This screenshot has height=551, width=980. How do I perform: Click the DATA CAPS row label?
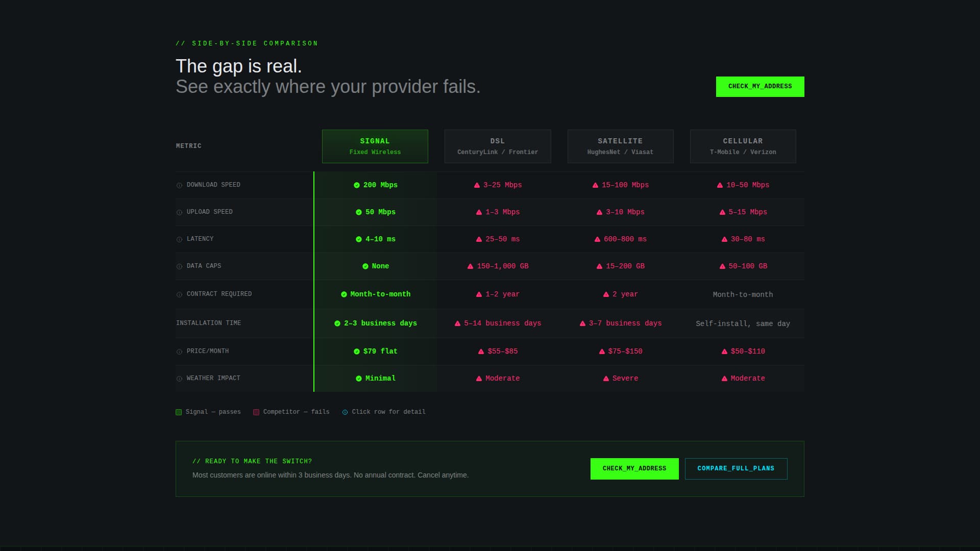204,266
